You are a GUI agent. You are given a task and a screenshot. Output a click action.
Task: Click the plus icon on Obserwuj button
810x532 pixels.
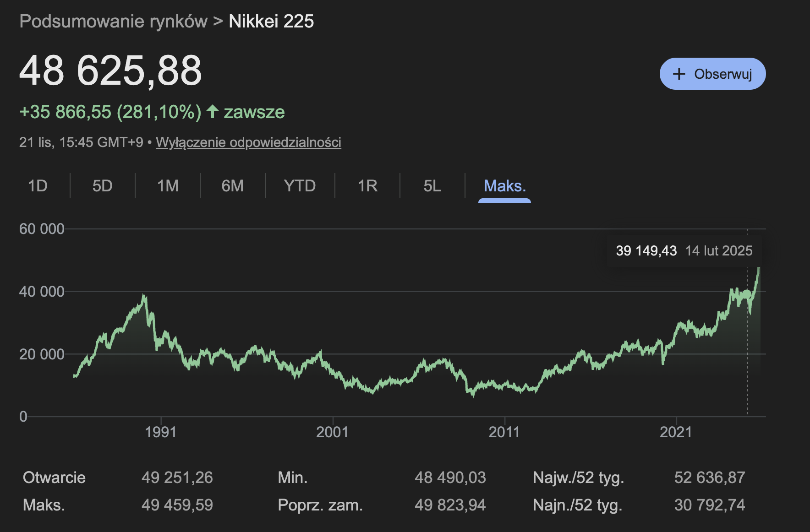point(679,74)
